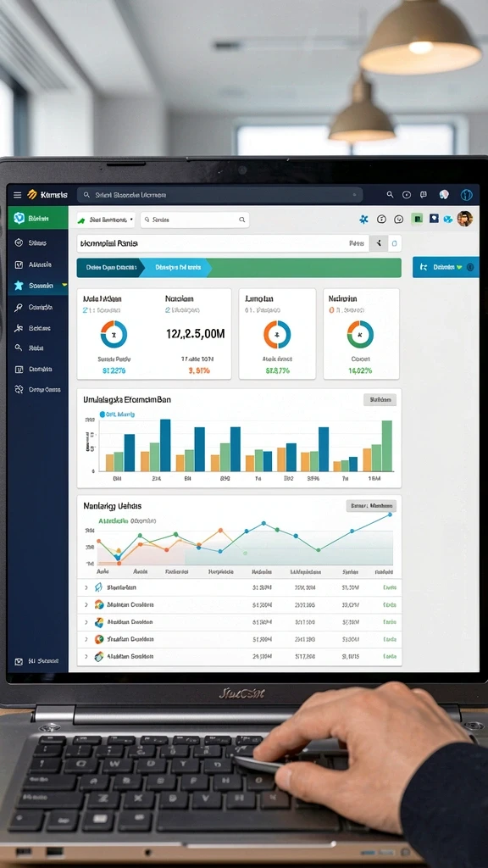Click the small search box beside the filter dropdown
This screenshot has height=868, width=488.
pos(194,220)
